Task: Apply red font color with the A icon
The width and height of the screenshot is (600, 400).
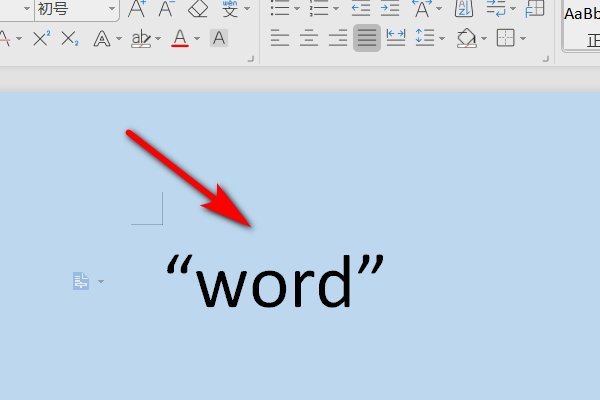Action: pos(180,38)
